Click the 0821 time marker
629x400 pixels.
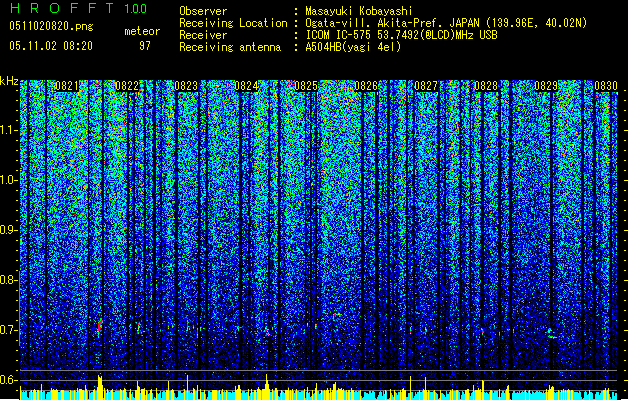tap(67, 86)
